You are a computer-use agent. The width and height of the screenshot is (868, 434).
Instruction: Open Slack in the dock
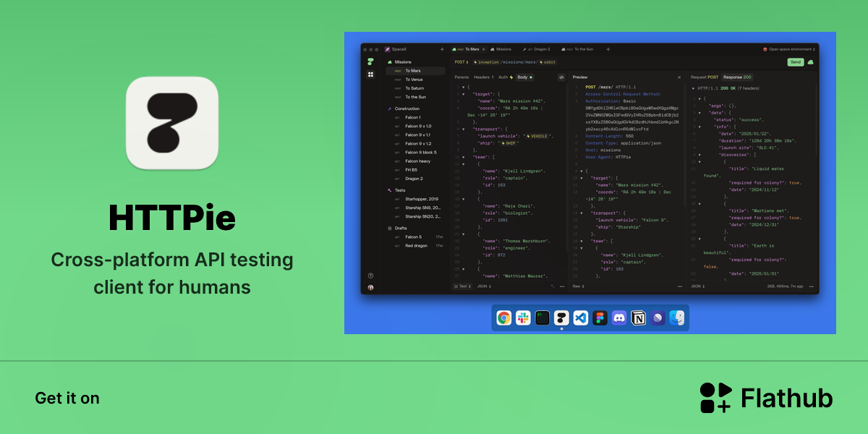point(523,318)
